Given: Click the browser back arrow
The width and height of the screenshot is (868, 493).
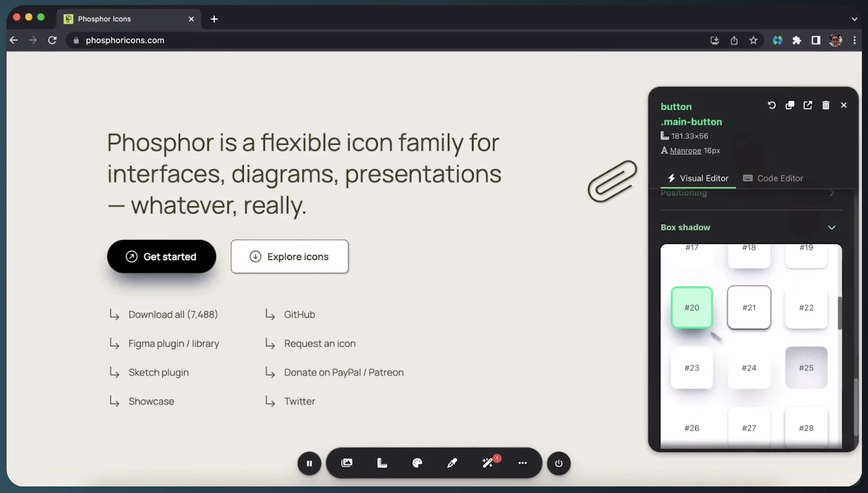Looking at the screenshot, I should [x=14, y=40].
